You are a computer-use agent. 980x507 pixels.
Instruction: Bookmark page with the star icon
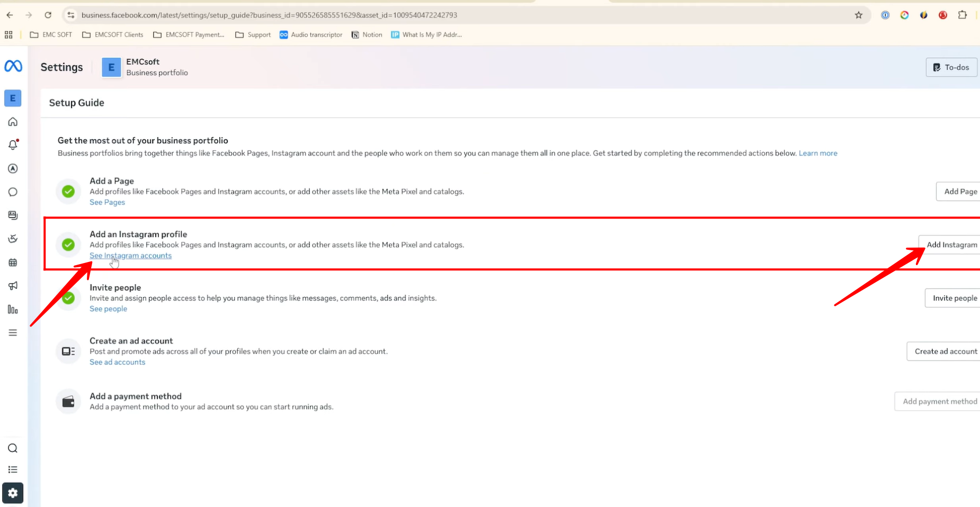coord(859,15)
